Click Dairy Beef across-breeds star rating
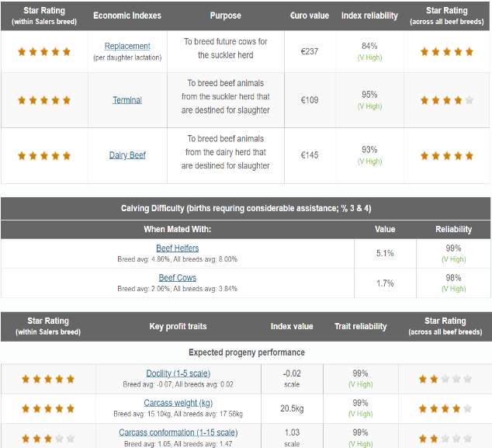Screen dimensions: 492x448 [447, 156]
